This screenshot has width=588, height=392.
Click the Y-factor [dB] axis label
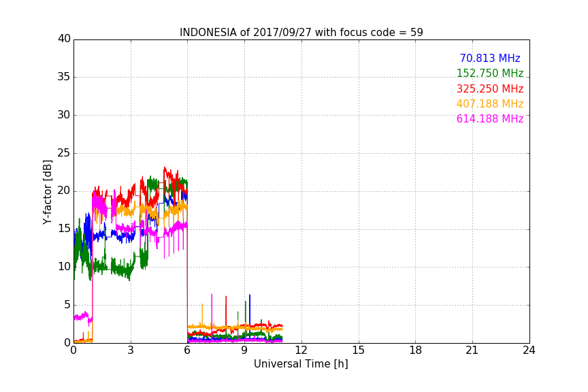click(47, 192)
